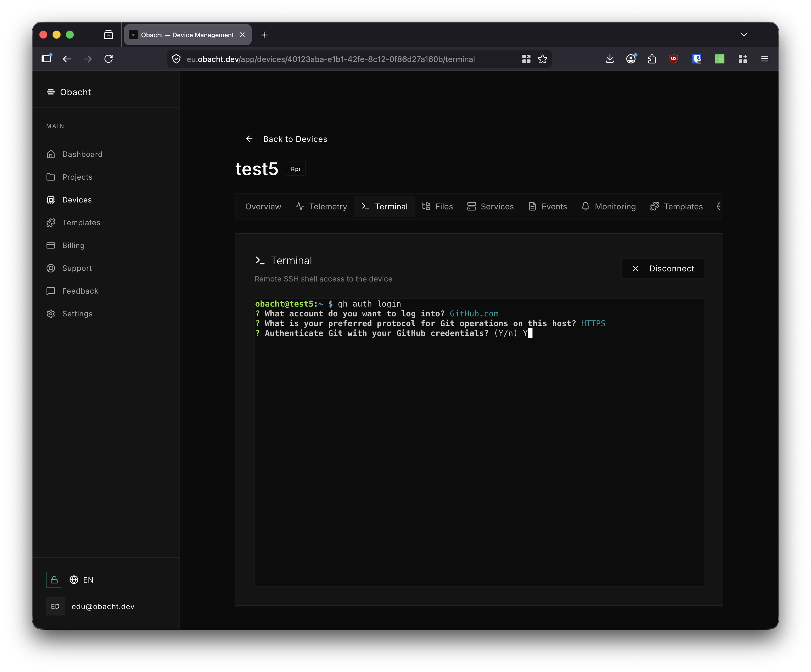The width and height of the screenshot is (811, 672).
Task: Open Billing in the sidebar
Action: (66, 245)
